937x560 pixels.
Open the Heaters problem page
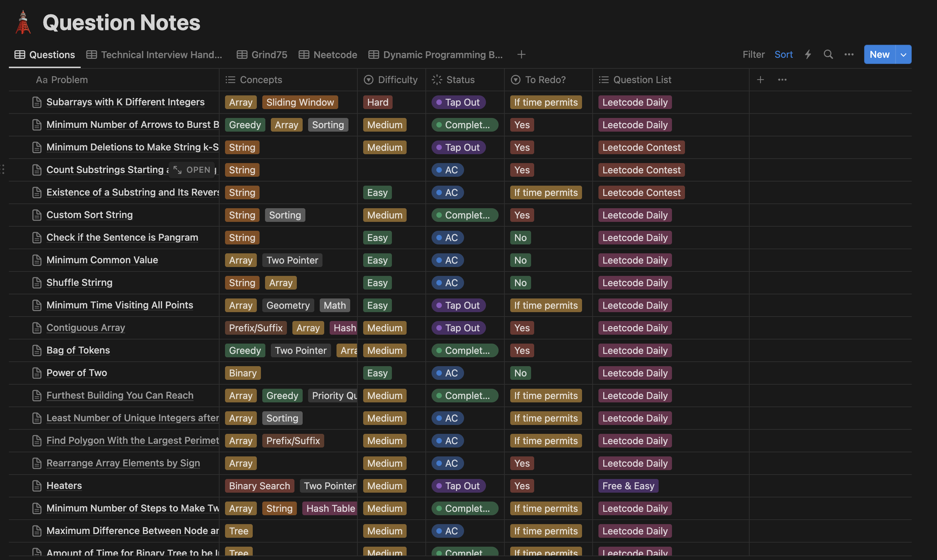64,486
